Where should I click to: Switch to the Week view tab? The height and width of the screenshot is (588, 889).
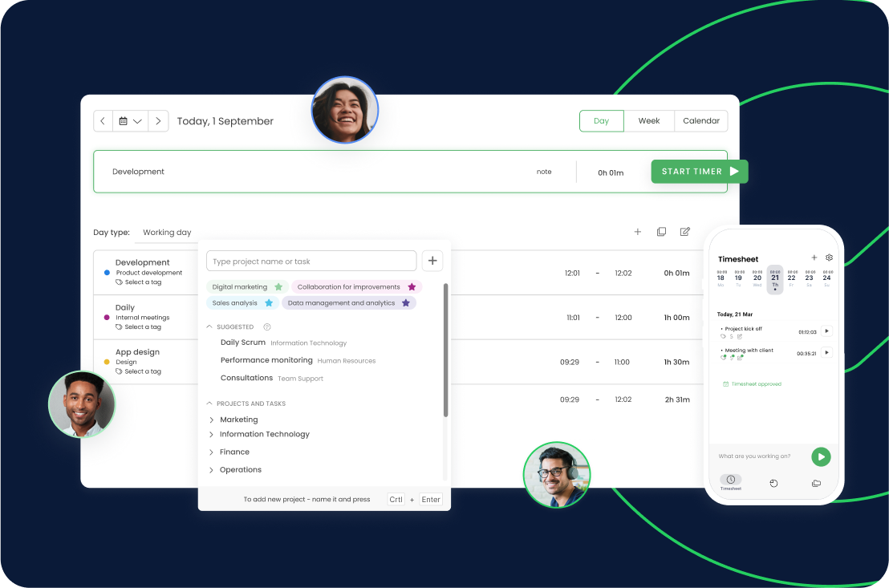point(648,121)
